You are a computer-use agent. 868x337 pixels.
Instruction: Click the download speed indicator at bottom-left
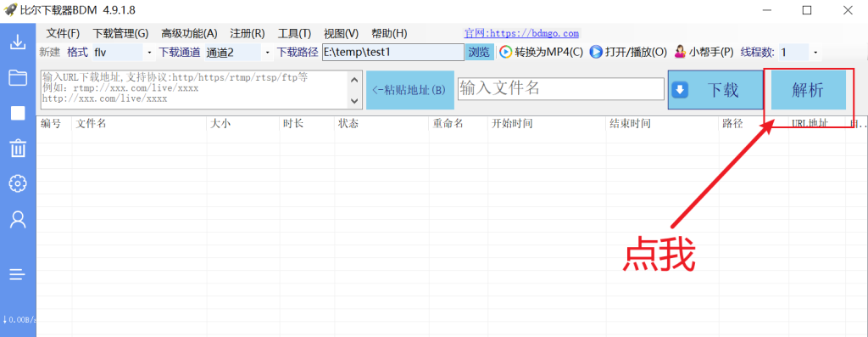19,320
